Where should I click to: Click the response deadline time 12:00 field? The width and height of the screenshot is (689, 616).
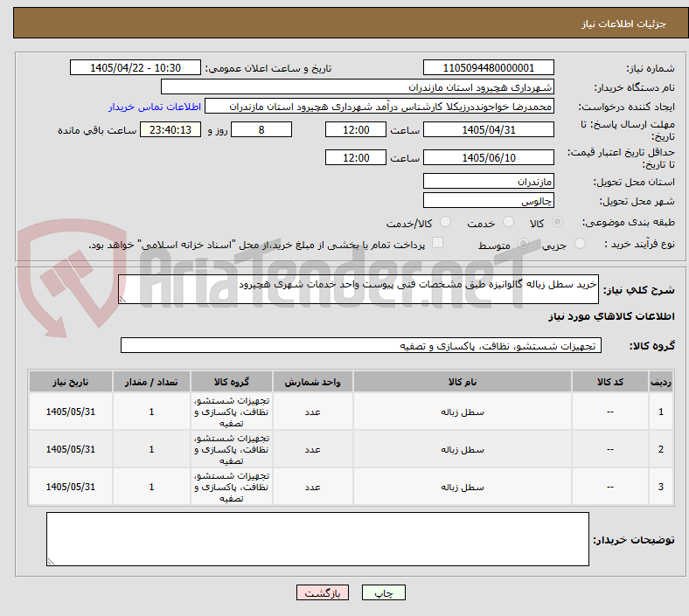click(356, 130)
